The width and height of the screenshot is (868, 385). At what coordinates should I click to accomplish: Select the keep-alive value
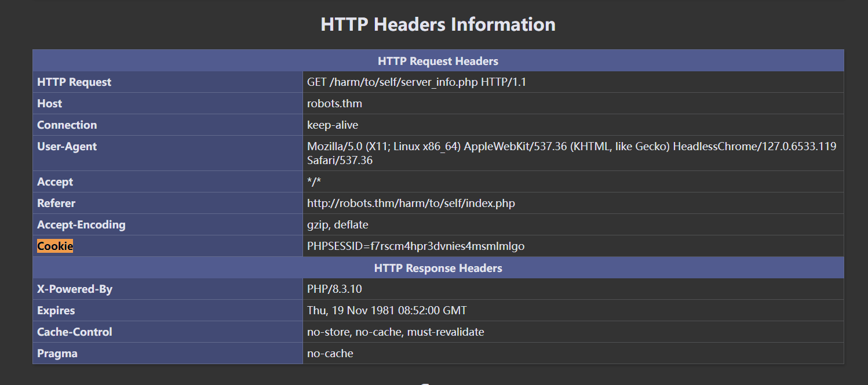[x=333, y=125]
